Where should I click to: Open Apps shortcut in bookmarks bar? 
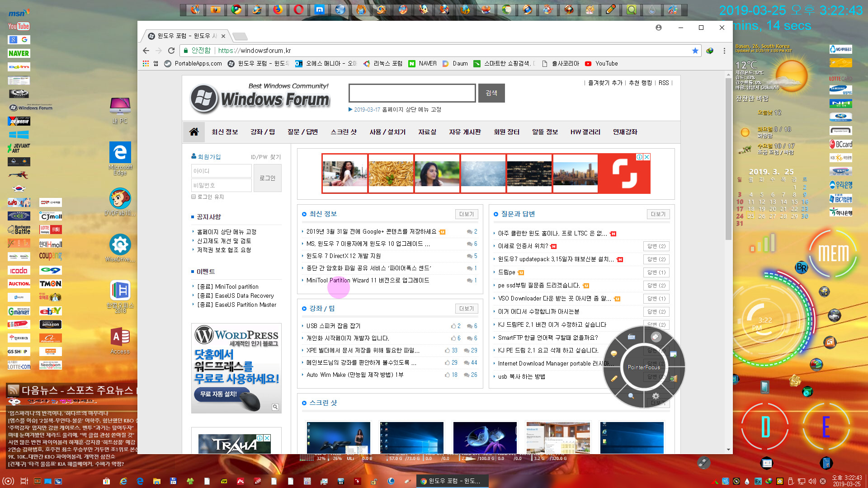tap(151, 64)
